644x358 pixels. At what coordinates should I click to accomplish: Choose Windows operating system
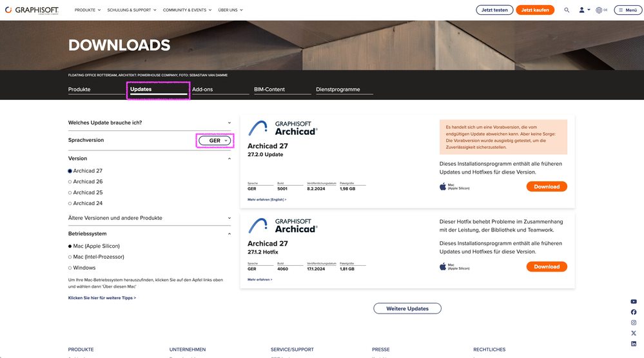70,268
